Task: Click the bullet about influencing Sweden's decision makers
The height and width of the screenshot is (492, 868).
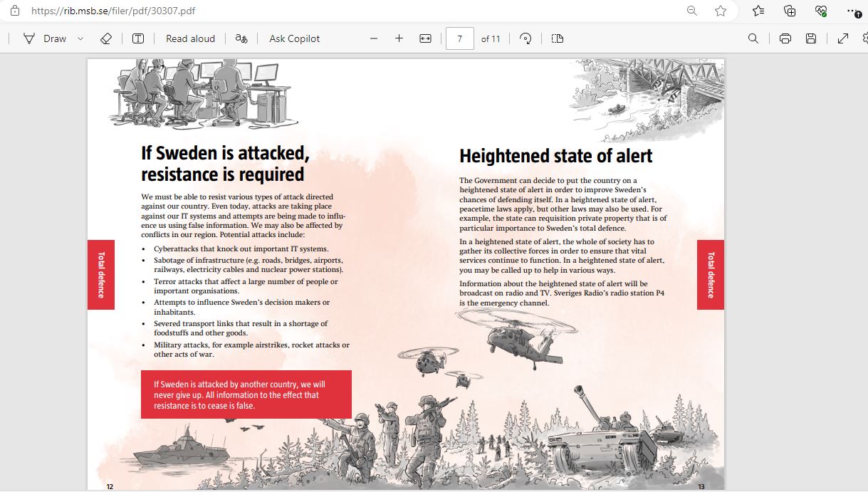Action: pyautogui.click(x=242, y=307)
